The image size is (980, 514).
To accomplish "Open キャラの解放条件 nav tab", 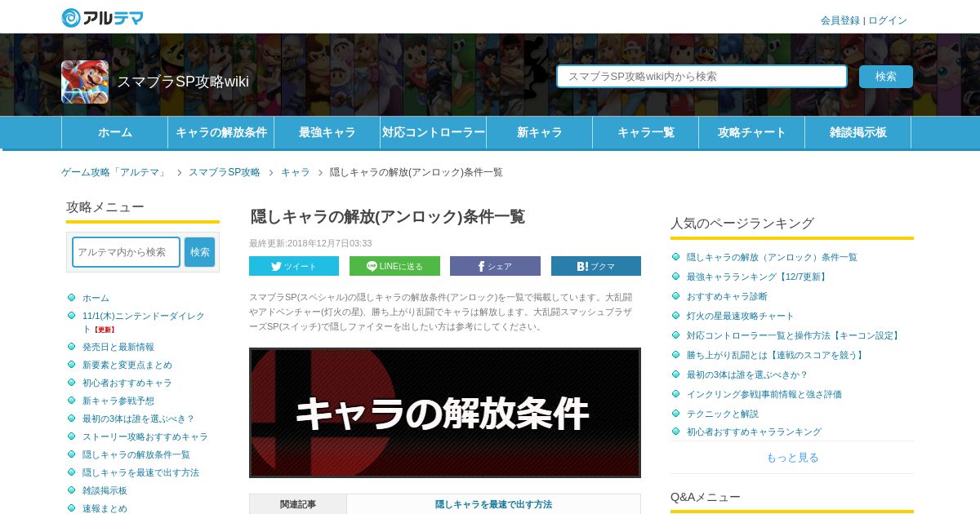I will [x=221, y=132].
